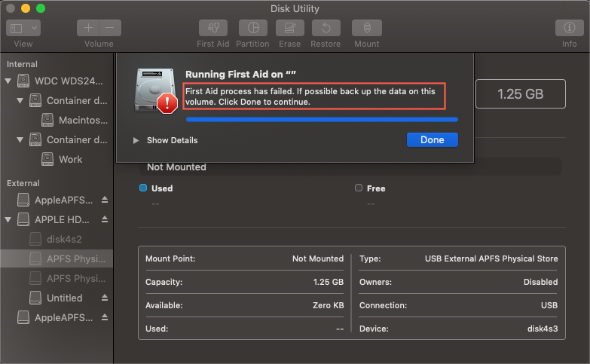Screen dimensions: 590x364
Task: Eject the Untitled external volume
Action: click(x=105, y=298)
